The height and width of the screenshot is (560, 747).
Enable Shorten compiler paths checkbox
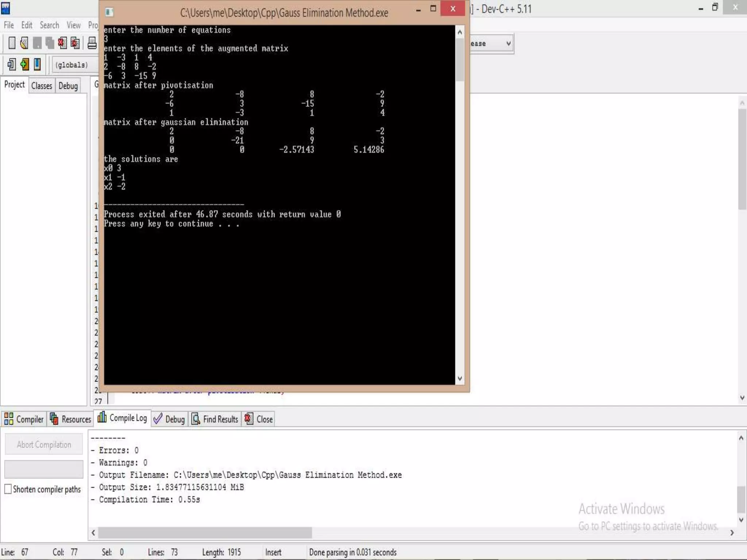click(x=8, y=489)
